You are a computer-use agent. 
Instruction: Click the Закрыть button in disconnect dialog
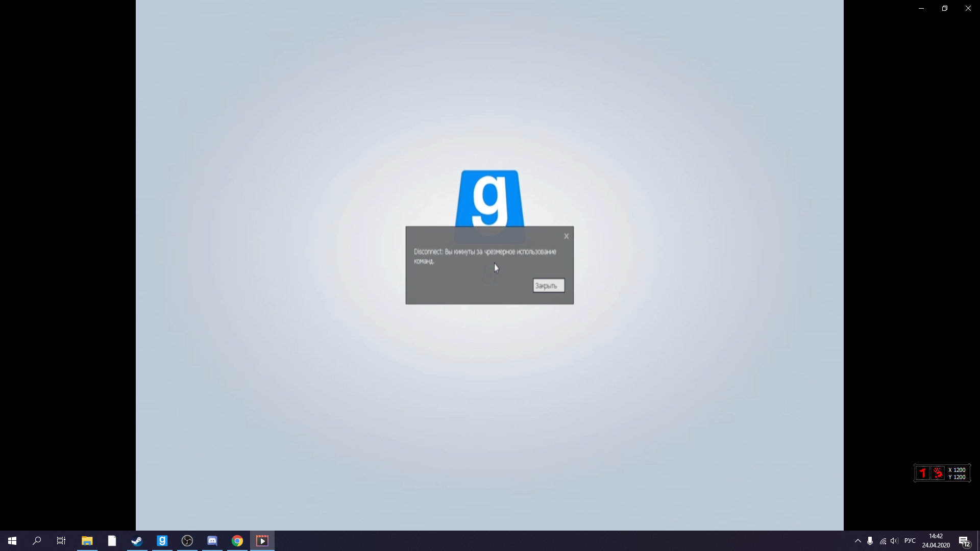point(549,286)
